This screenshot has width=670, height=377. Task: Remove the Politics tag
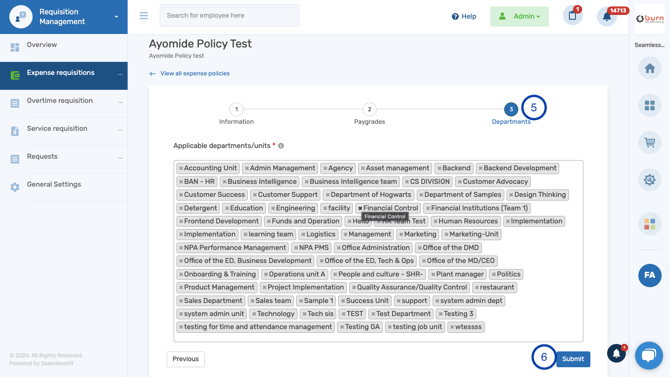click(x=494, y=274)
